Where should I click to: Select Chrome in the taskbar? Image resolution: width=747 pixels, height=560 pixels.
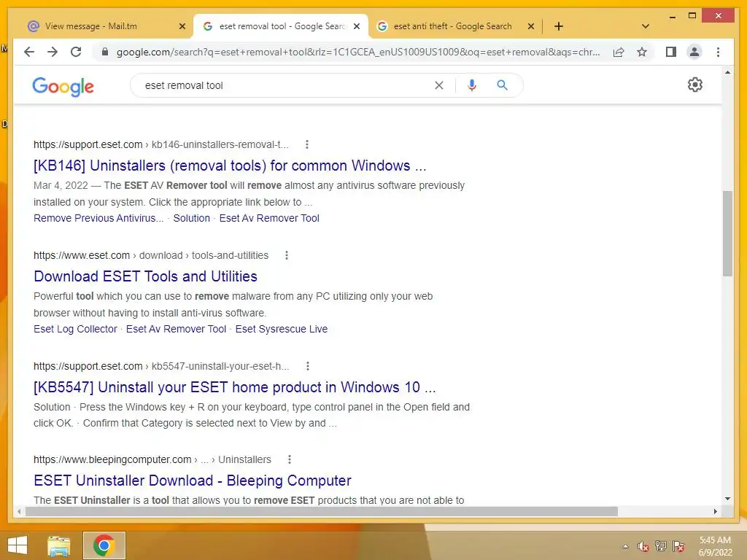click(104, 545)
